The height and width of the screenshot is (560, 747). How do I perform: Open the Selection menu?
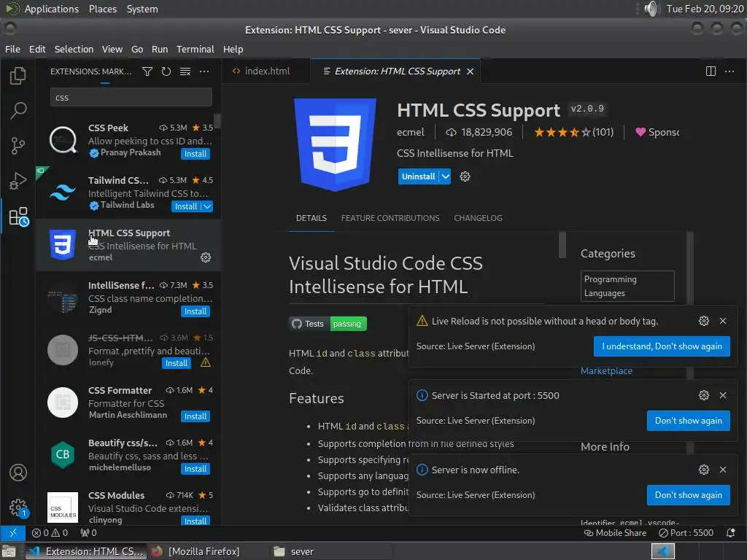pos(74,49)
